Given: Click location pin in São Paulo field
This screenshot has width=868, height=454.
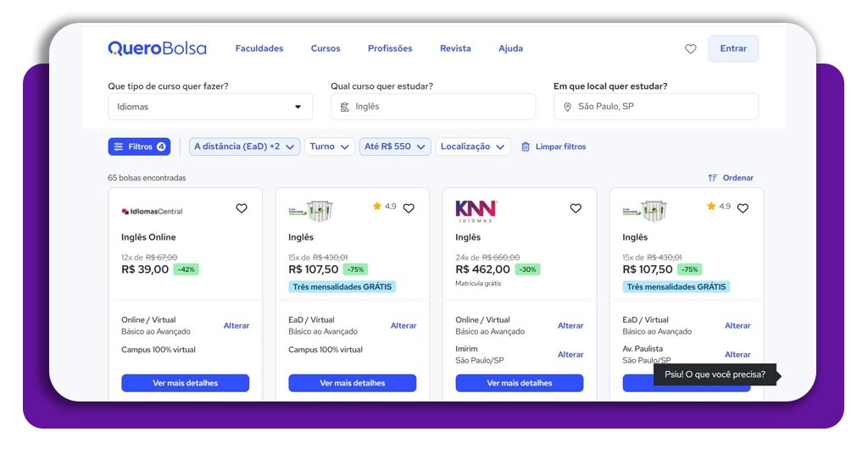Looking at the screenshot, I should point(567,107).
